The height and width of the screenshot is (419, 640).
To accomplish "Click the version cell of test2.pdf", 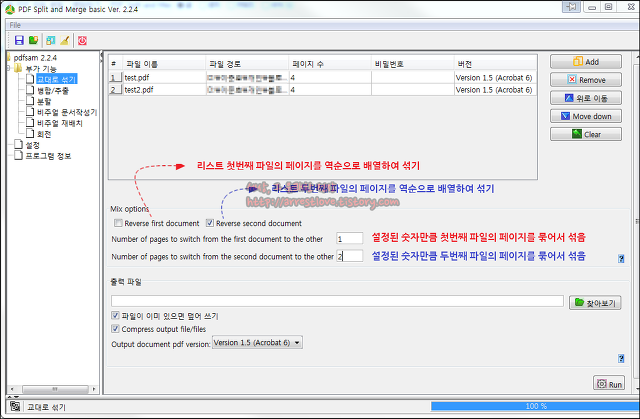I will [495, 90].
